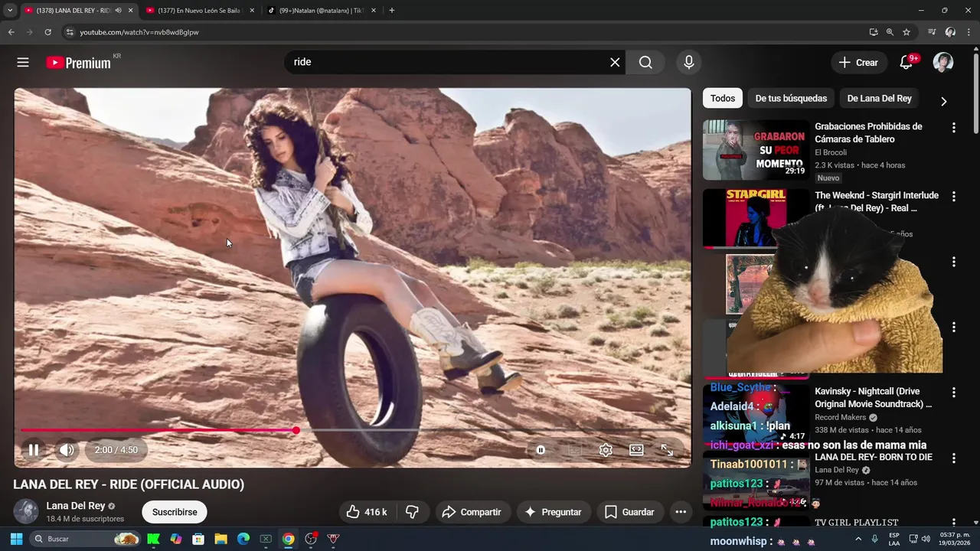Reload the page in Chrome

pos(47,32)
